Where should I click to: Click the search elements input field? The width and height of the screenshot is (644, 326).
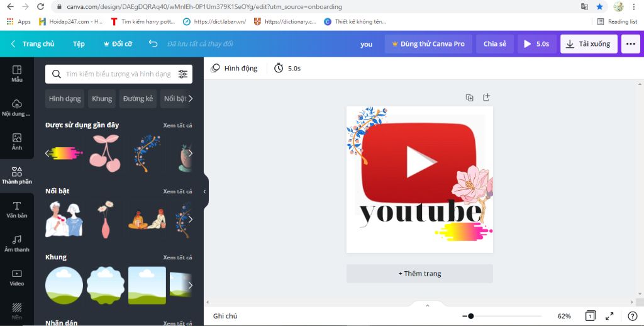coord(118,74)
